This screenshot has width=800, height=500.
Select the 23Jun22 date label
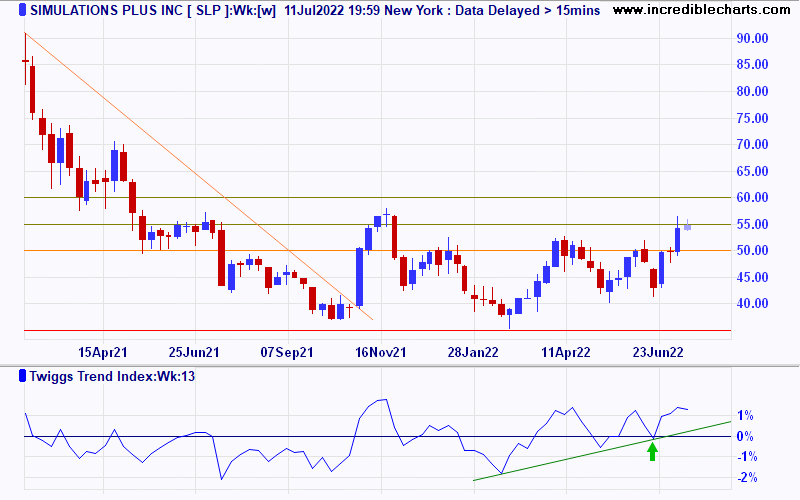pyautogui.click(x=658, y=353)
